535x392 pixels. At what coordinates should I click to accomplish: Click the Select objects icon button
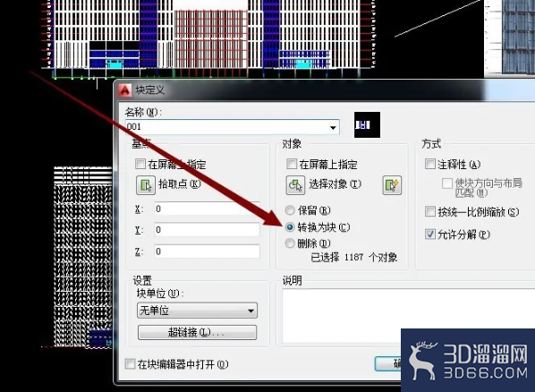tap(295, 185)
